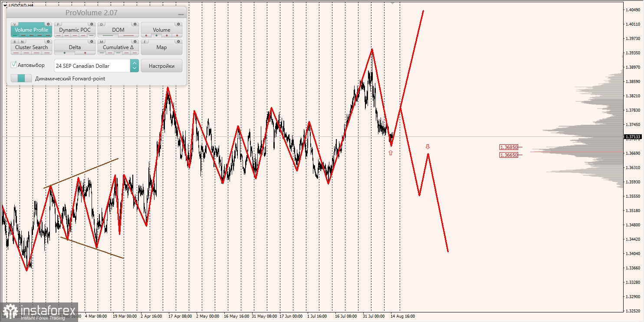This screenshot has width=644, height=322.
Task: Toggle the red-dot segment under Delta
Action: point(85,53)
